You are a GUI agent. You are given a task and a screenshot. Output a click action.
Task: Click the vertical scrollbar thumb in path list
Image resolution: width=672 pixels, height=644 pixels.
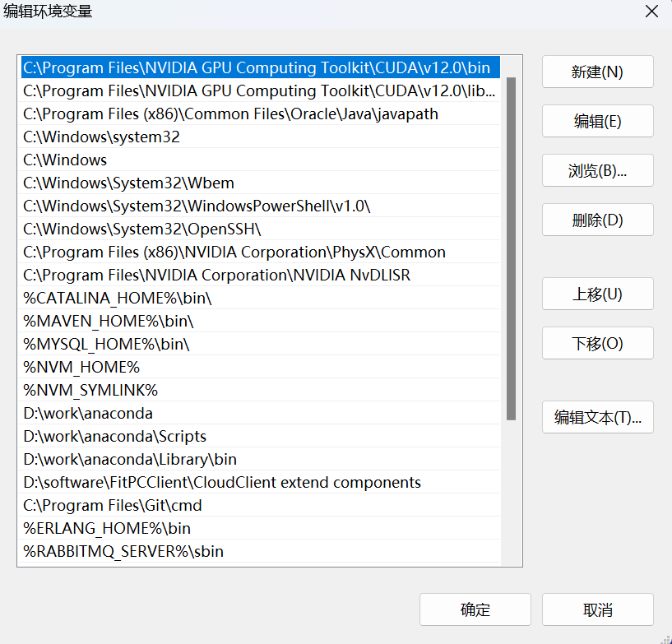(511, 248)
